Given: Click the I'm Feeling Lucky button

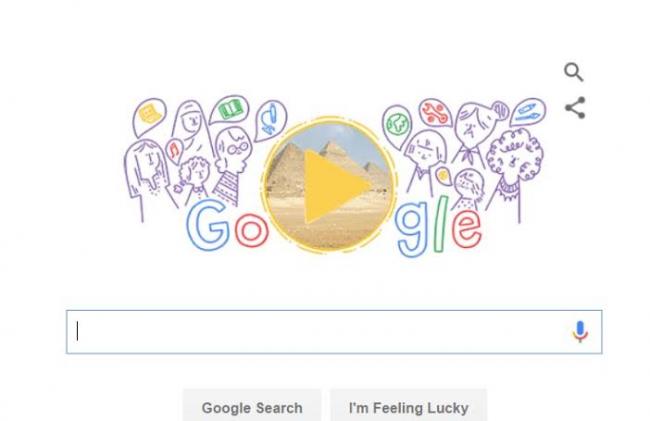Looking at the screenshot, I should tap(408, 408).
